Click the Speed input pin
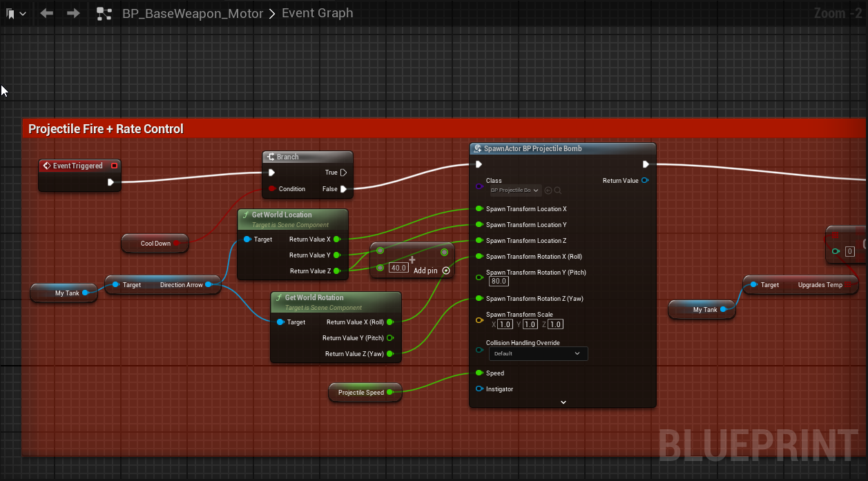The image size is (868, 481). tap(479, 373)
